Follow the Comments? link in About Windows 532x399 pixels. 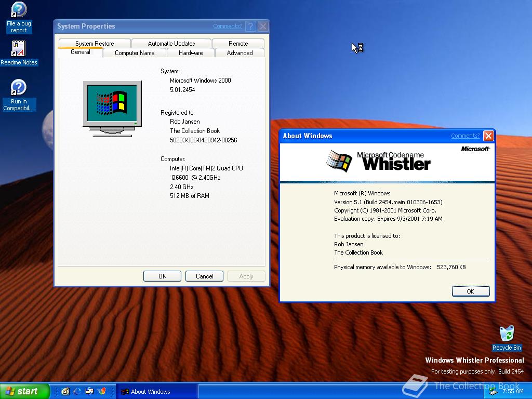tap(465, 136)
